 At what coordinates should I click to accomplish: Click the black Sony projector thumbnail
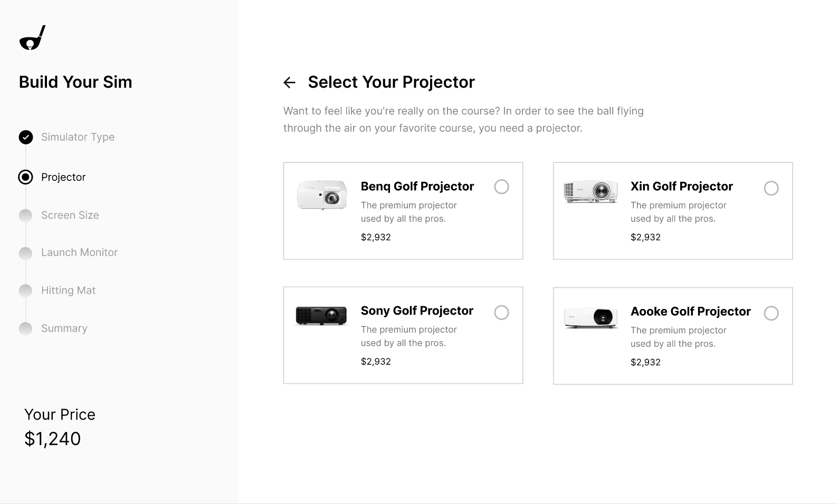pyautogui.click(x=321, y=316)
